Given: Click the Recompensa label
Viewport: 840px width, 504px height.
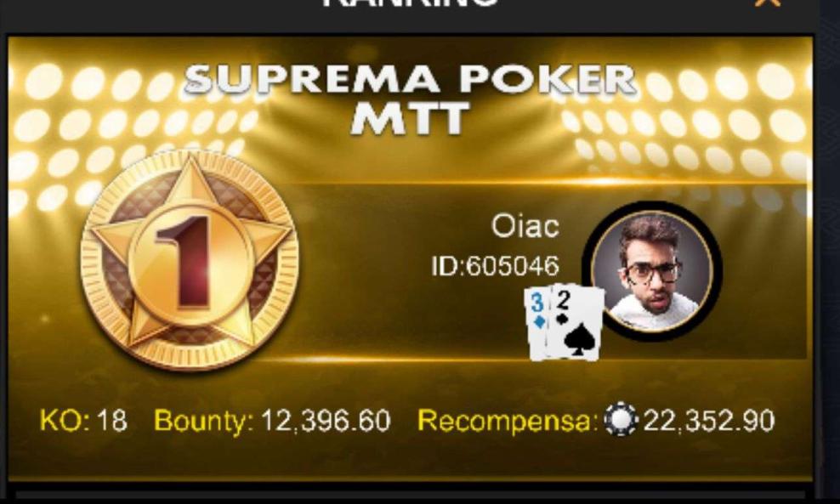Looking at the screenshot, I should 508,421.
